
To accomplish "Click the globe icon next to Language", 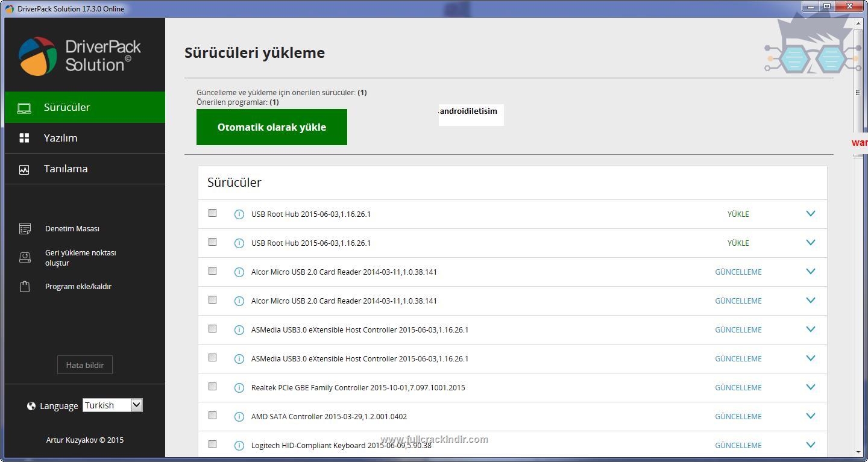I will [31, 406].
